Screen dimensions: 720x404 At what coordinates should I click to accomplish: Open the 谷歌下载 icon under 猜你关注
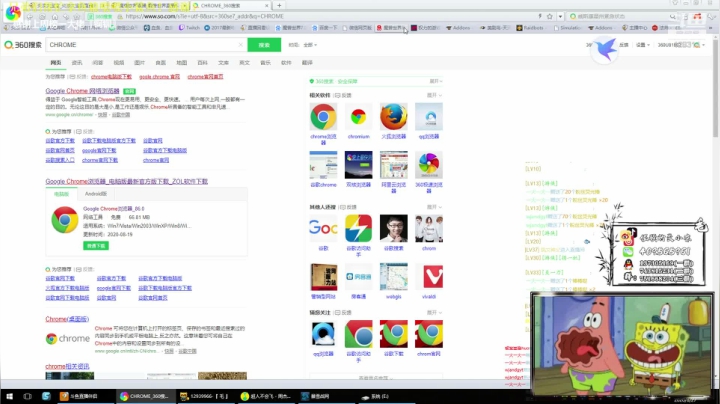(x=394, y=334)
